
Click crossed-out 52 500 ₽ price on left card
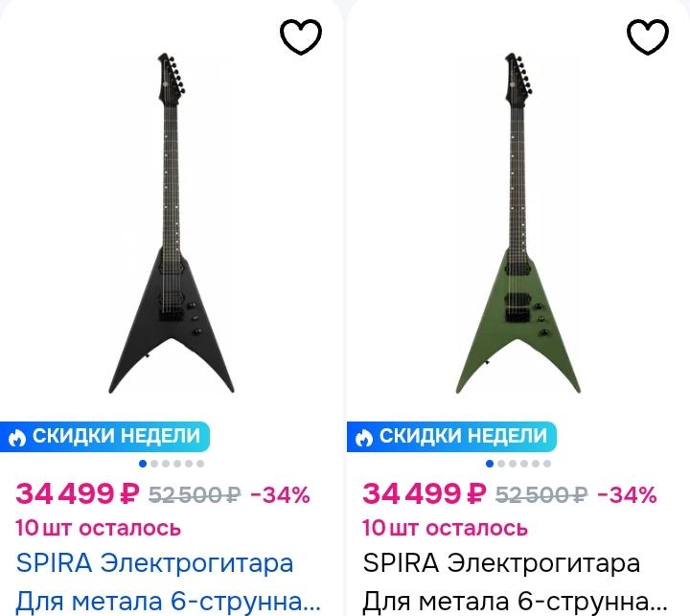(x=195, y=495)
